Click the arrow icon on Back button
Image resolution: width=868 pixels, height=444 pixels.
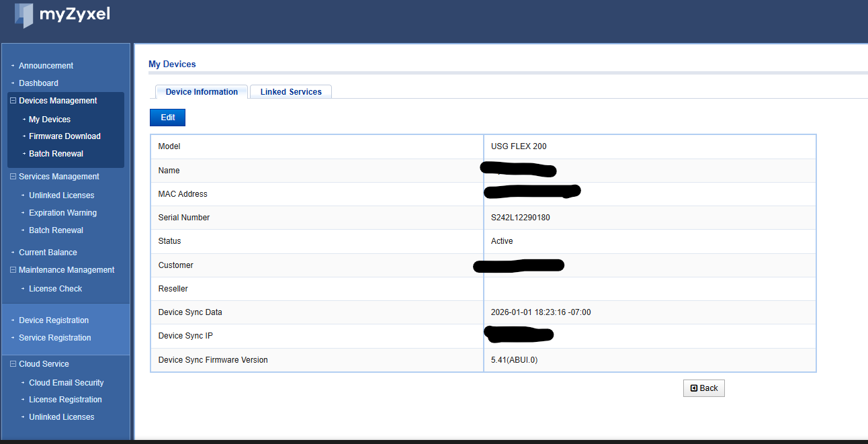click(694, 388)
